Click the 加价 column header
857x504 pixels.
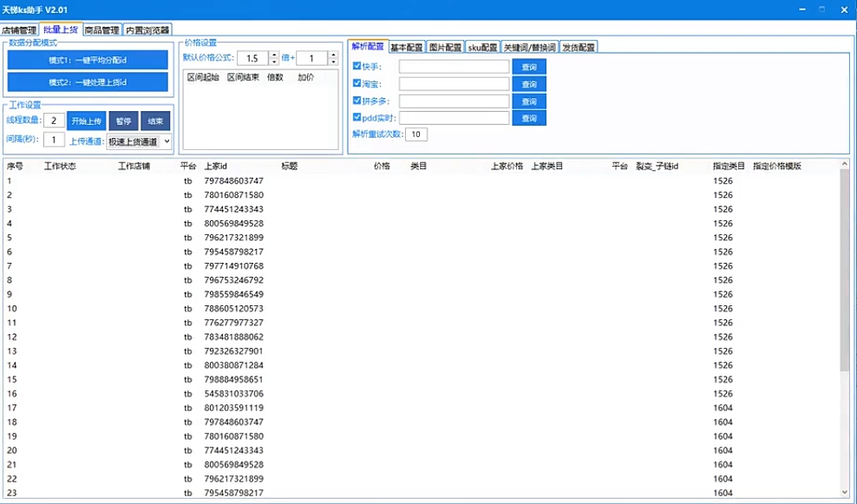point(305,77)
